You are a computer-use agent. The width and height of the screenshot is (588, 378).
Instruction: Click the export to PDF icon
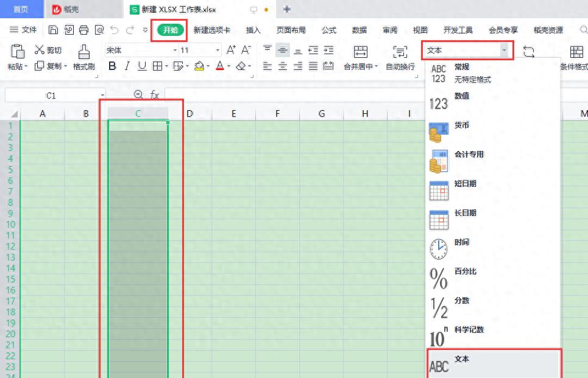[x=69, y=30]
